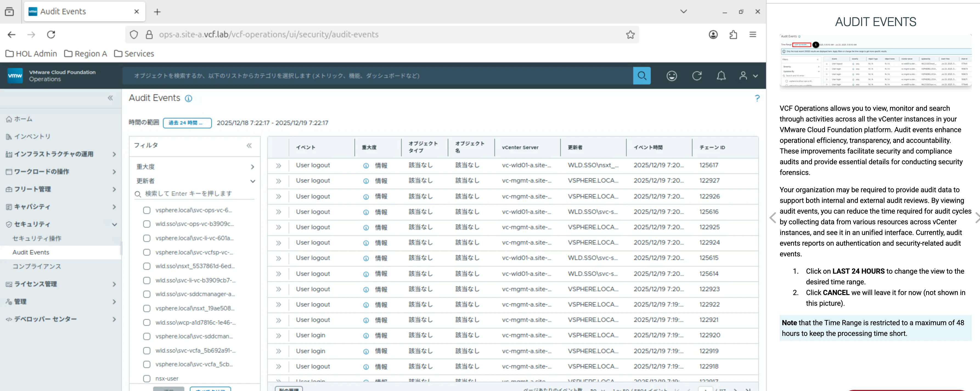Image resolution: width=980 pixels, height=391 pixels.
Task: Check wld.sso\nsxt_5537861d-6ed filter
Action: tap(147, 266)
